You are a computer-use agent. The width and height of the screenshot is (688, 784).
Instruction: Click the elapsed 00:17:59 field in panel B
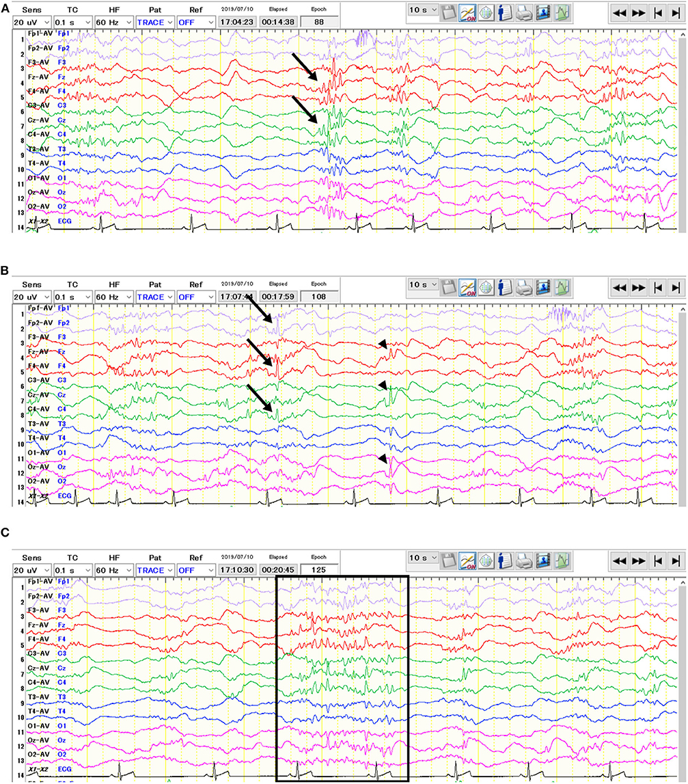tap(278, 297)
